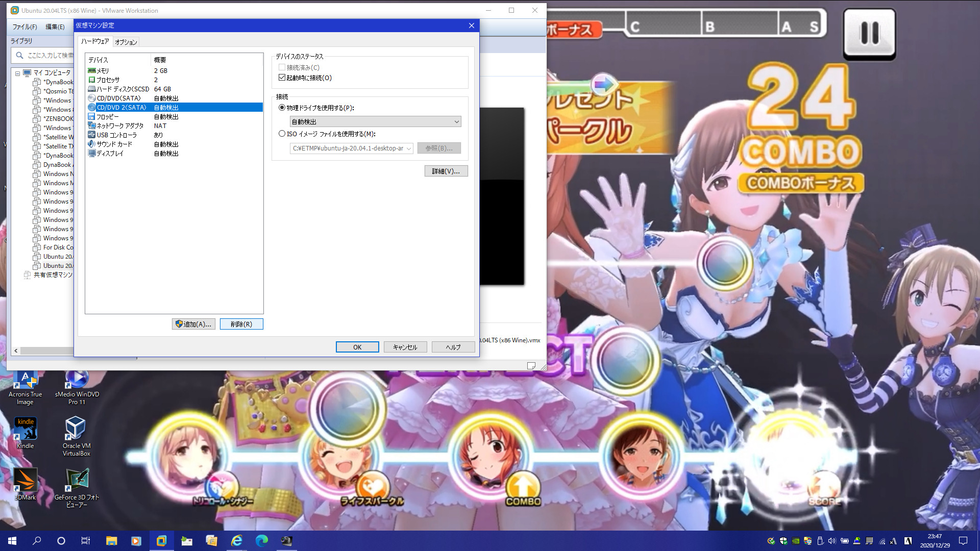Open the Windows Start menu
Screen dimensions: 980x551
click(x=12, y=541)
